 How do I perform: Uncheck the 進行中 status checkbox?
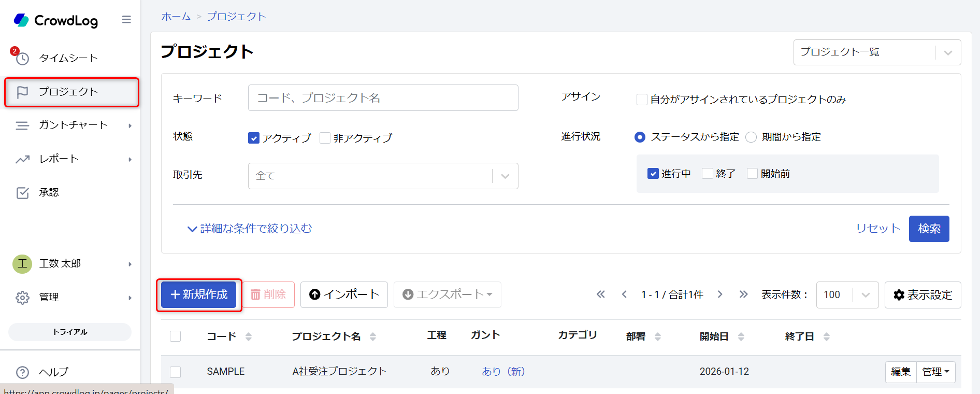[653, 174]
